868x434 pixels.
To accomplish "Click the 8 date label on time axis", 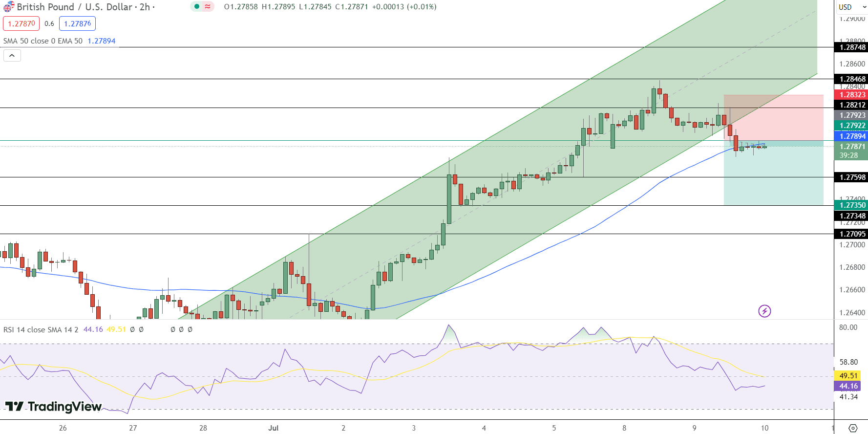I will (624, 428).
